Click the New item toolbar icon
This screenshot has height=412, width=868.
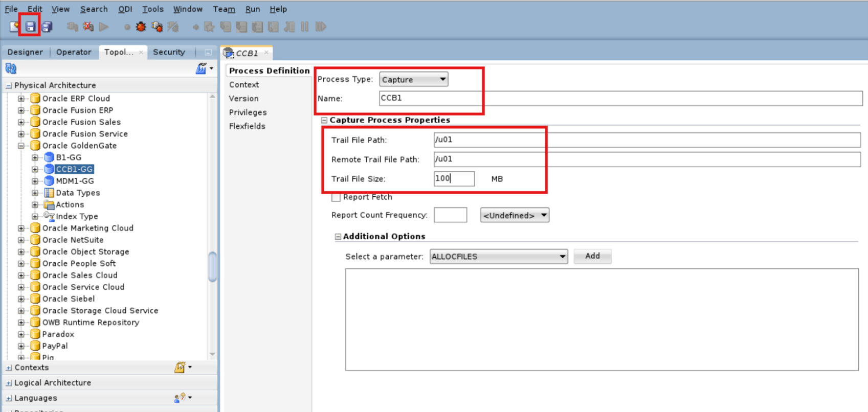click(x=14, y=27)
